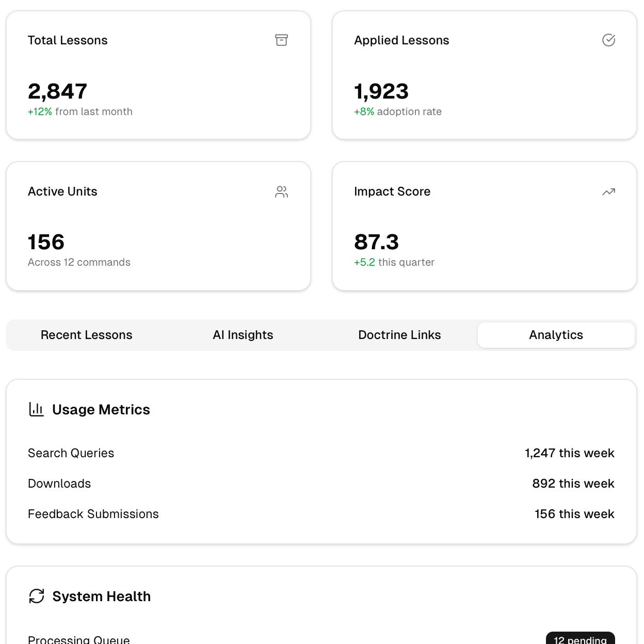644x644 pixels.
Task: Switch to the Recent Lessons tab
Action: [x=86, y=335]
